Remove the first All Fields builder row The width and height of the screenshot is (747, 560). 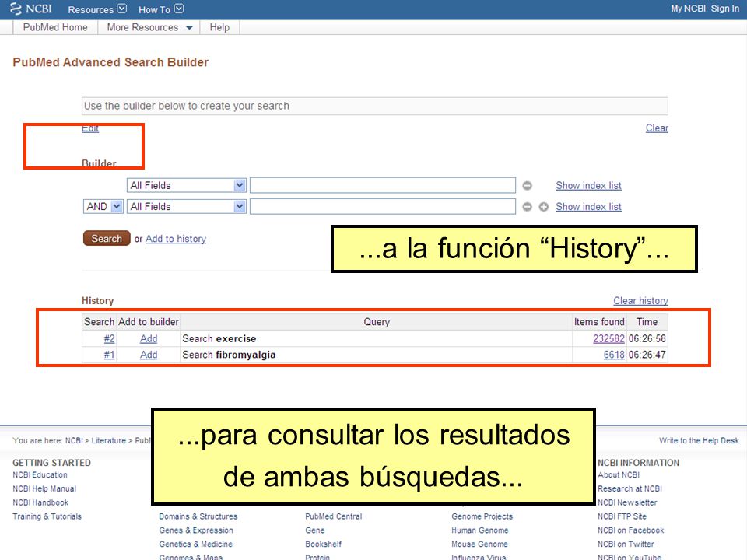(x=527, y=186)
